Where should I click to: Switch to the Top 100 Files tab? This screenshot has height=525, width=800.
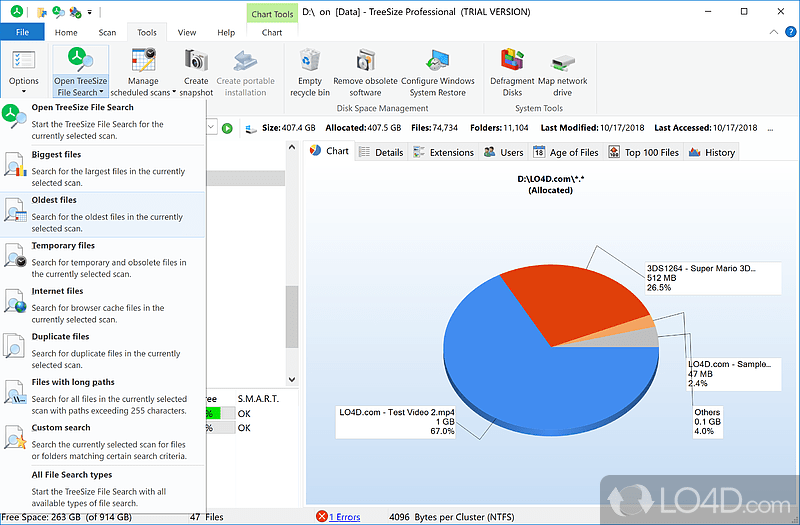pos(644,152)
